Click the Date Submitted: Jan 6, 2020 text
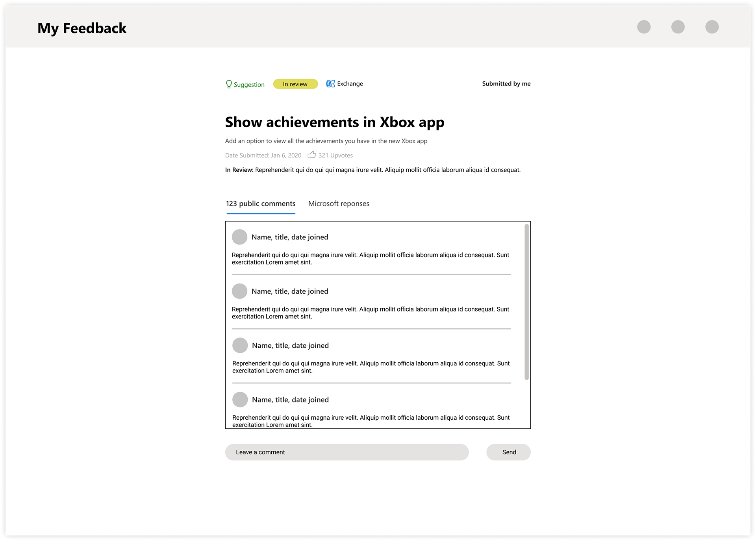 pos(263,155)
